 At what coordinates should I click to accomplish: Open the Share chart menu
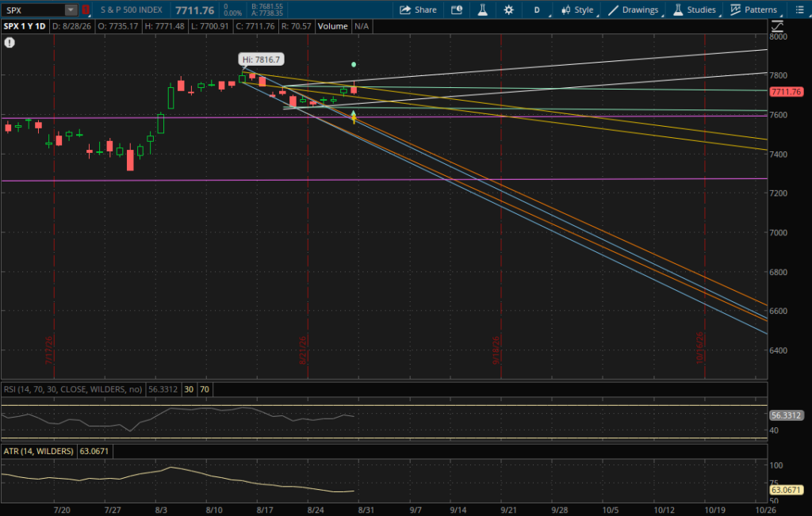418,10
